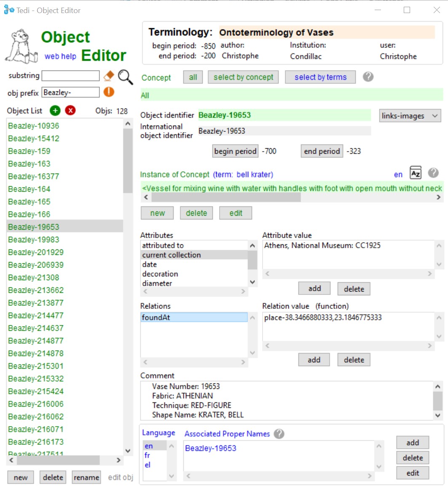
Task: Click the all button next to Concept
Action: pyautogui.click(x=193, y=77)
